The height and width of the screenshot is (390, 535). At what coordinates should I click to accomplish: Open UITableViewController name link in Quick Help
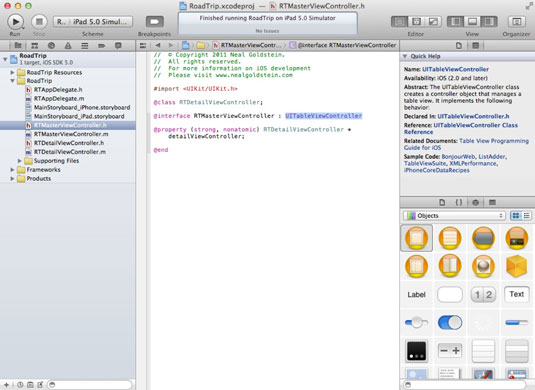(x=456, y=69)
